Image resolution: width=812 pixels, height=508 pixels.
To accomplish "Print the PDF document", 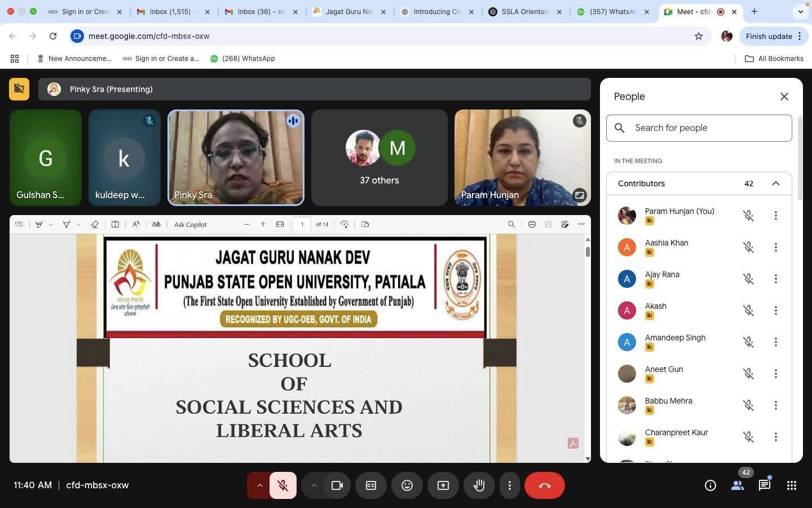I will click(532, 224).
